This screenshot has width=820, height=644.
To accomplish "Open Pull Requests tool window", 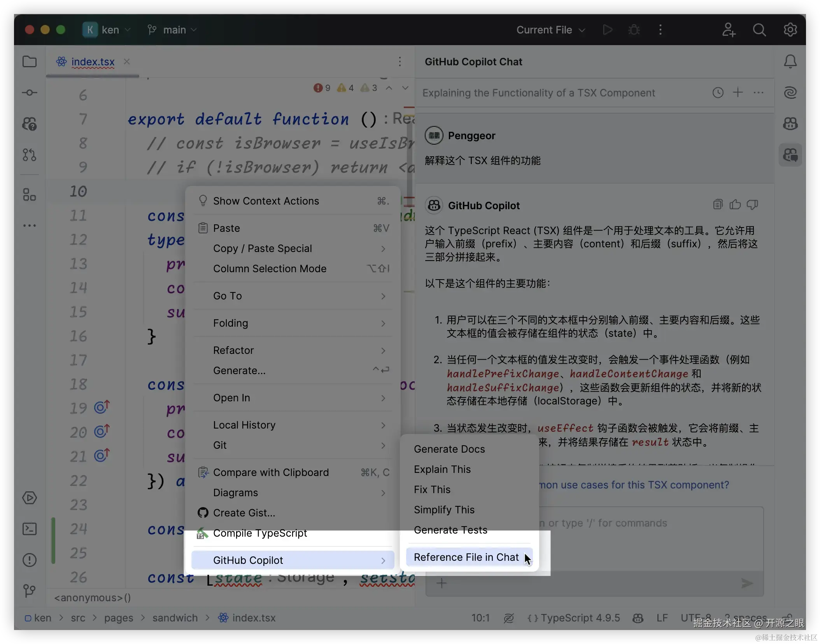I will 30,155.
